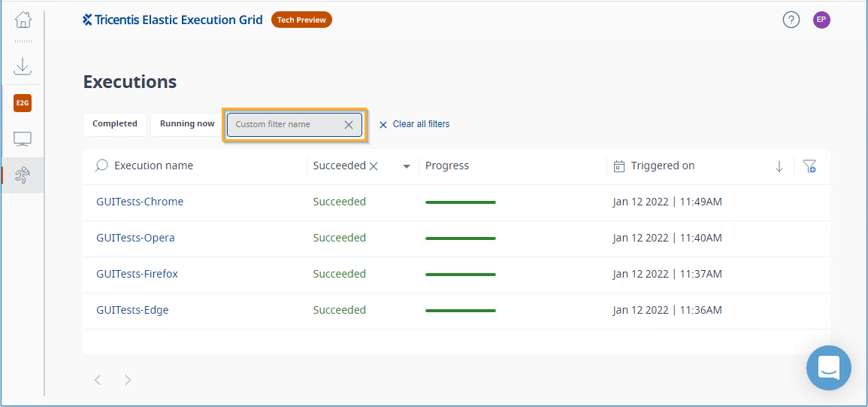This screenshot has height=407, width=868.
Task: Remove the Succeeded status filter X
Action: click(374, 166)
